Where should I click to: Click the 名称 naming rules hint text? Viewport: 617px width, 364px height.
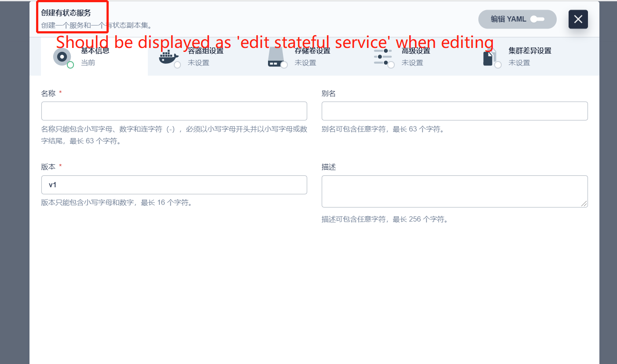[174, 135]
